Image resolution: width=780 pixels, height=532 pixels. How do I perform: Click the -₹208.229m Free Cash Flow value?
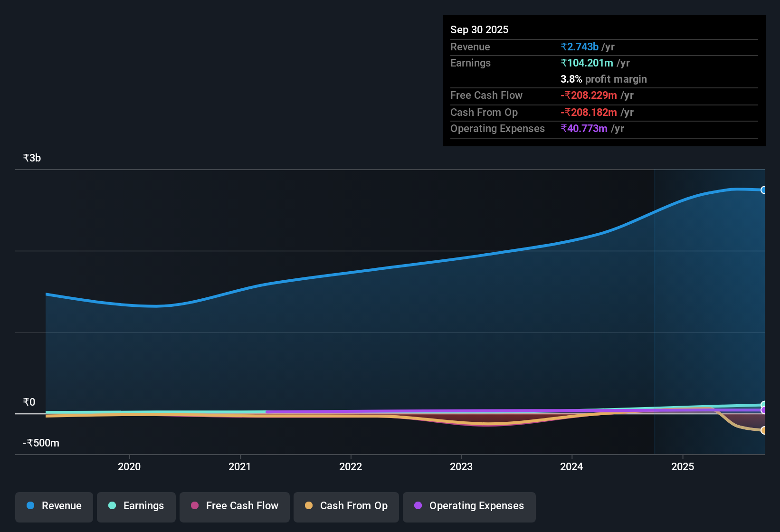(589, 95)
